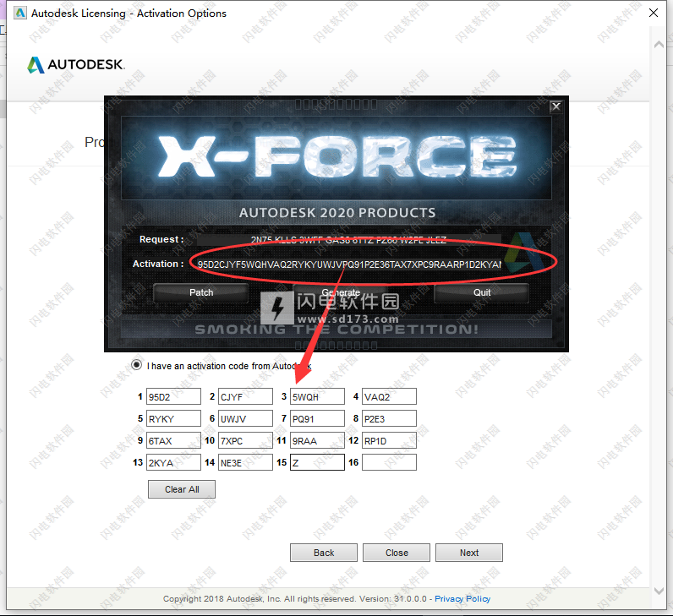Click activation code field 11 containing 9RAA

(x=317, y=440)
